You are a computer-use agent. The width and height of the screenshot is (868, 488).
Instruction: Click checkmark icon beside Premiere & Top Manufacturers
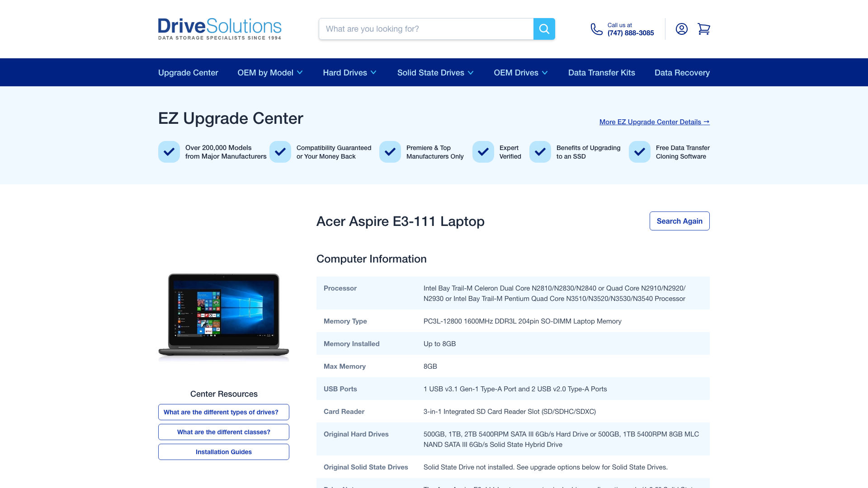coord(390,152)
